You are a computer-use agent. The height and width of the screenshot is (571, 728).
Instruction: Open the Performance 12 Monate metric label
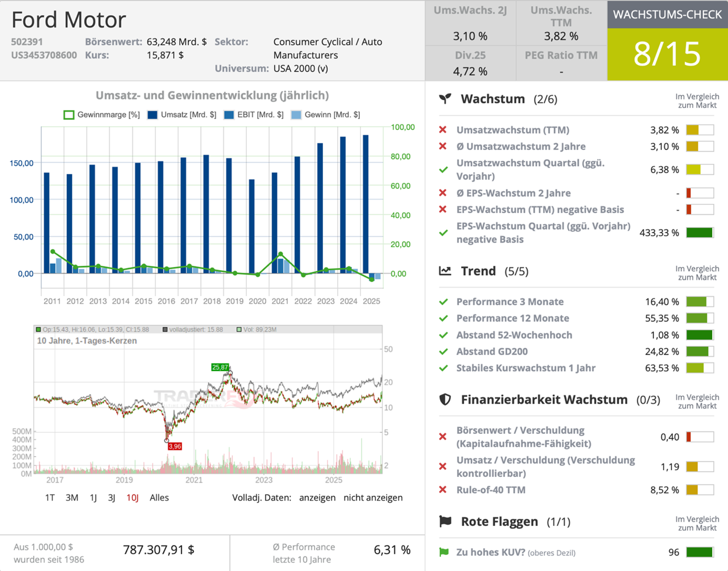tap(513, 318)
